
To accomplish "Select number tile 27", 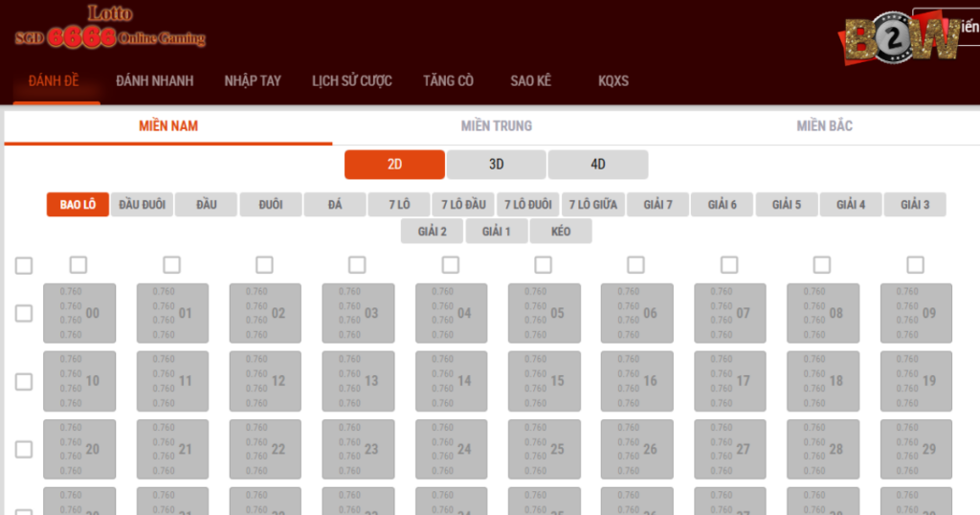I will (729, 449).
